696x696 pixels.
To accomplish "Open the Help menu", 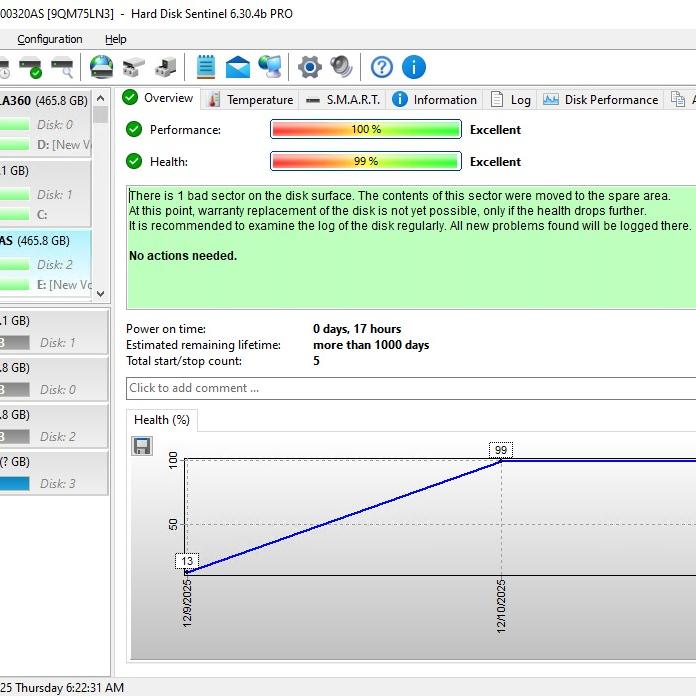I will tap(116, 39).
